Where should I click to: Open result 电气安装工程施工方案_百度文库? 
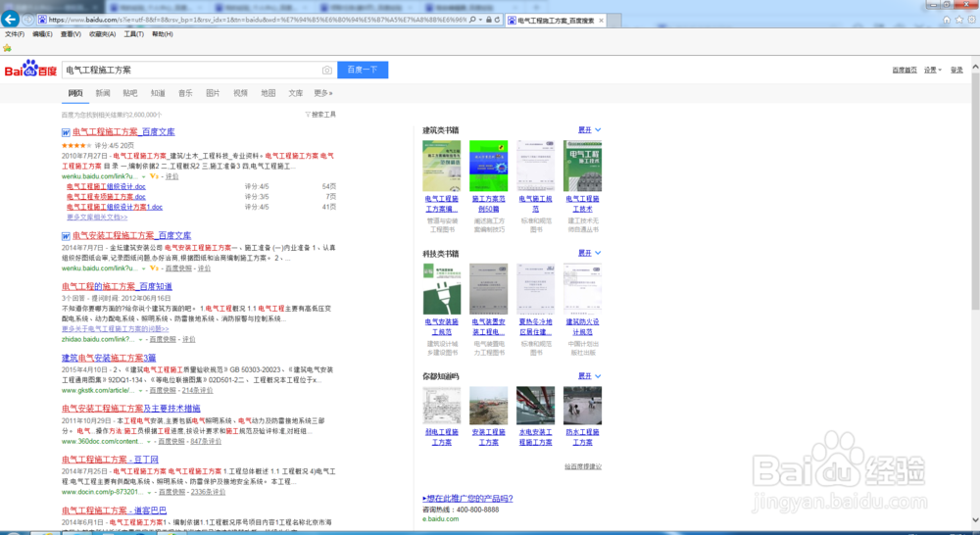(x=132, y=235)
